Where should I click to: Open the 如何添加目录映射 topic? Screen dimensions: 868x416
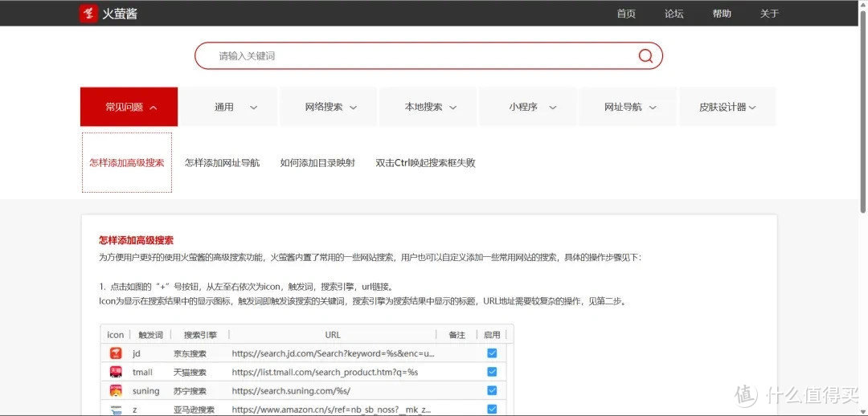pos(317,163)
